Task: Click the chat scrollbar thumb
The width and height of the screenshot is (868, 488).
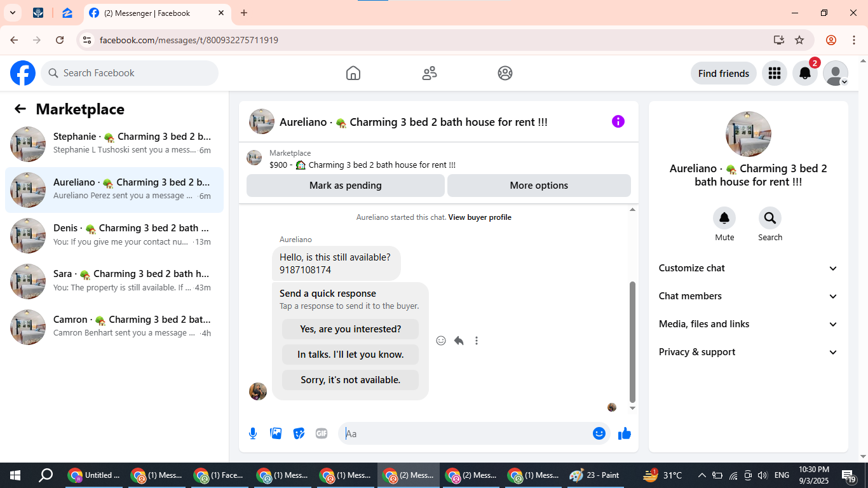Action: 632,342
